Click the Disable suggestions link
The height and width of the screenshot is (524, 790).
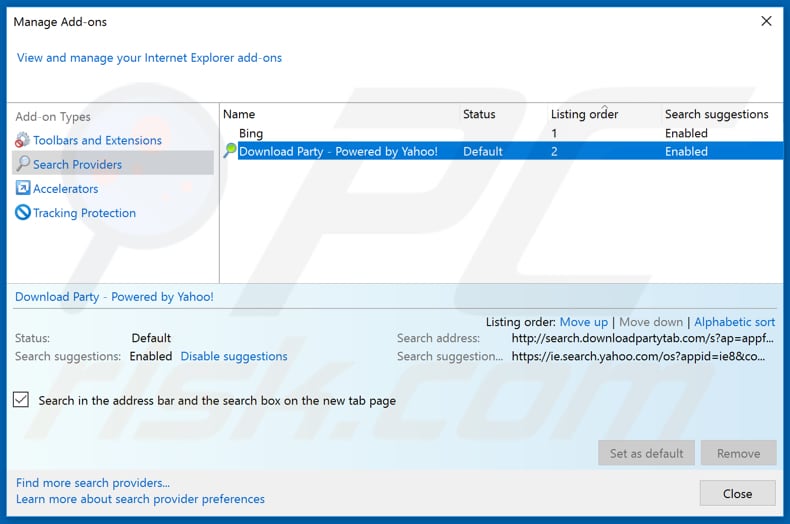point(234,356)
